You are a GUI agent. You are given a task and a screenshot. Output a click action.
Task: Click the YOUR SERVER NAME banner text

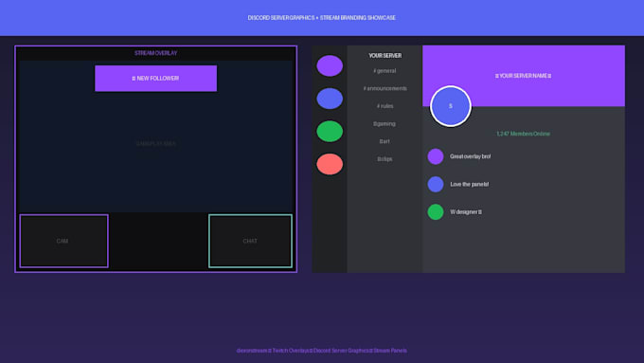(523, 76)
